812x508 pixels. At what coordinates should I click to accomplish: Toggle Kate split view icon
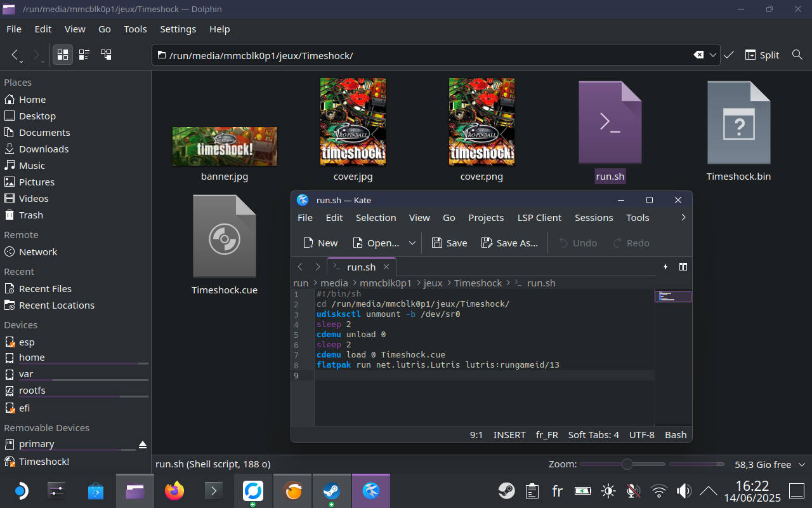coord(683,267)
